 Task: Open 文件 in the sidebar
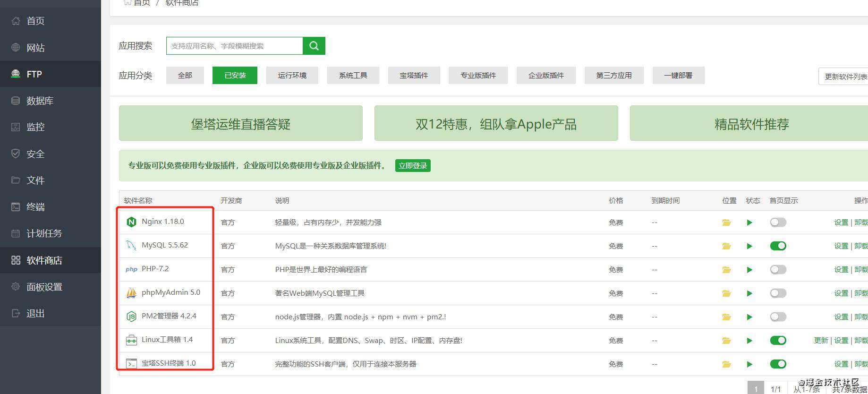pos(51,180)
